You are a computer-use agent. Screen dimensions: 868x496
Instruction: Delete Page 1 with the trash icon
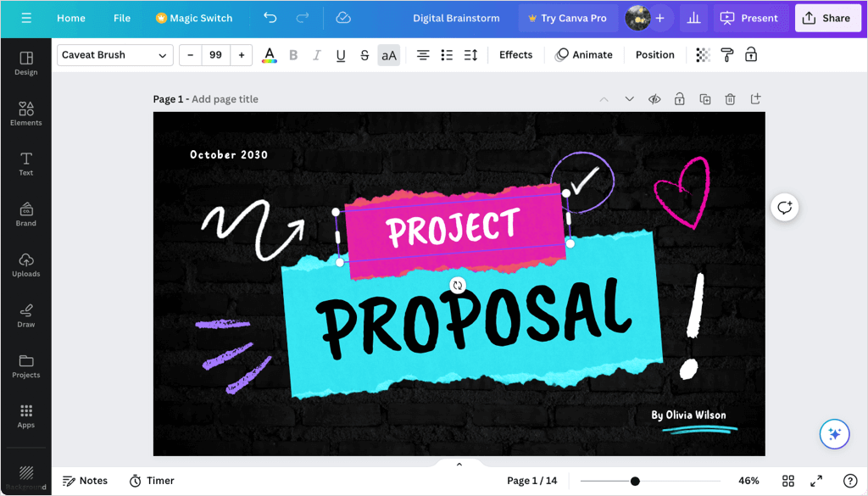click(x=730, y=98)
